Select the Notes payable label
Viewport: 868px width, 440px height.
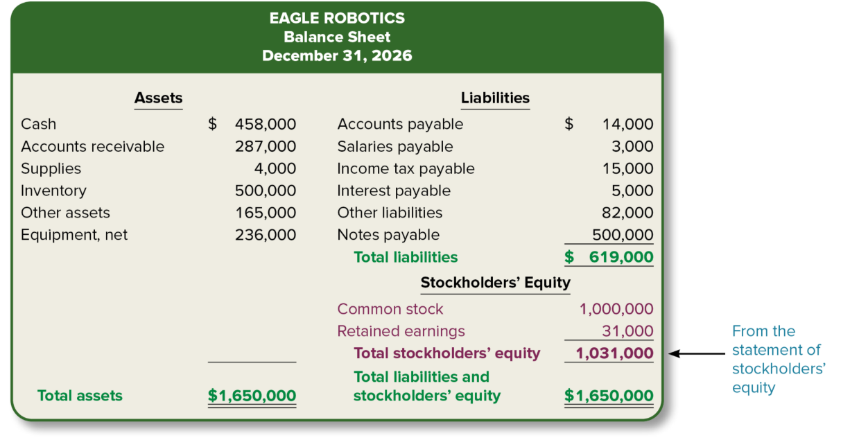point(388,235)
